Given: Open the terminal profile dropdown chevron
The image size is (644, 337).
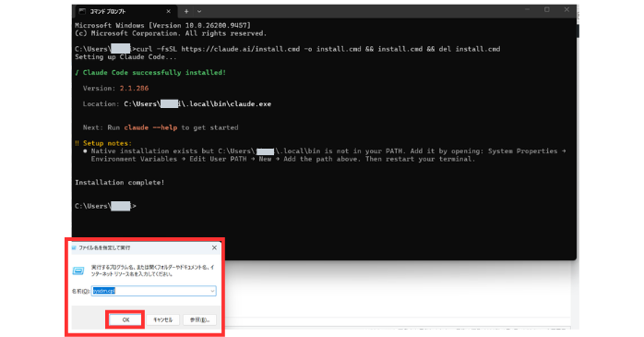Looking at the screenshot, I should tap(199, 11).
